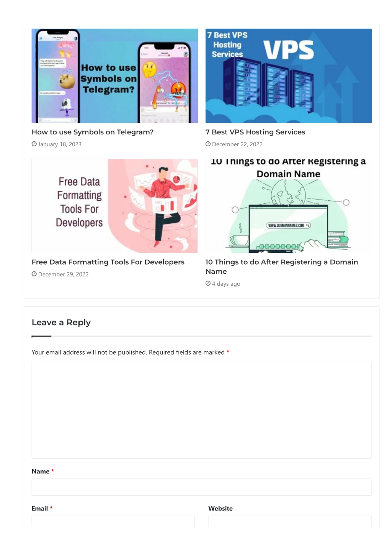
Task: Click clock icon beside December 22, 2022
Action: point(208,144)
